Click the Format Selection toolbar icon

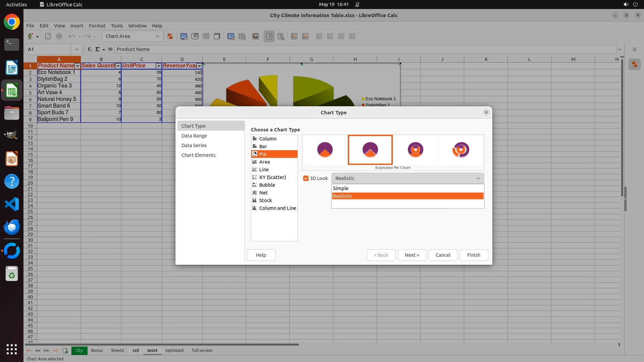[170, 36]
